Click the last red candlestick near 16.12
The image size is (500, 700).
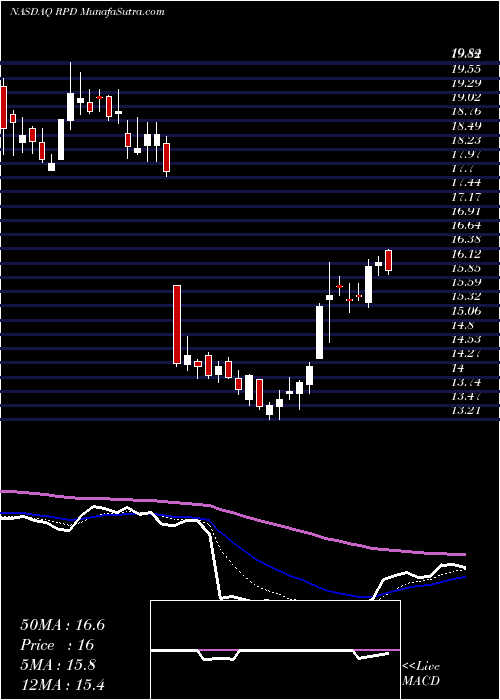388,261
